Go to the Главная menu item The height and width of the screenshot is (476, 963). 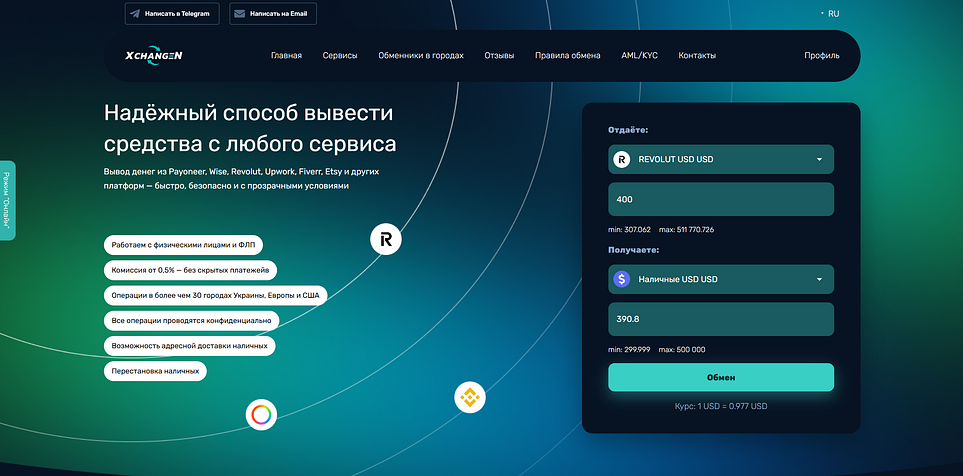tap(286, 56)
